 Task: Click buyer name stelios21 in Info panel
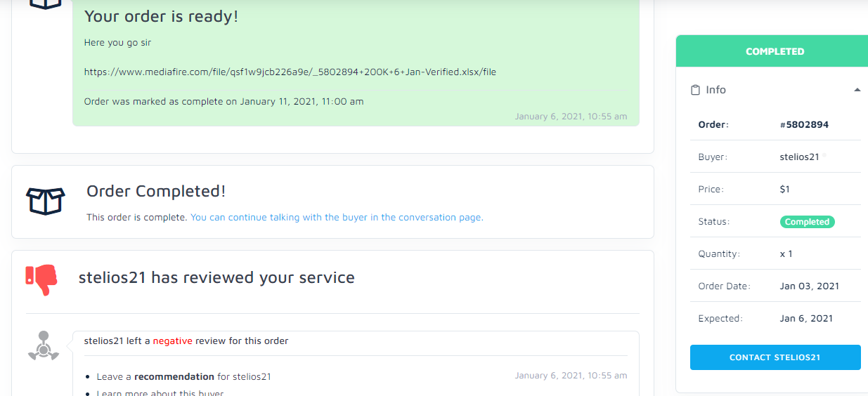(x=799, y=157)
